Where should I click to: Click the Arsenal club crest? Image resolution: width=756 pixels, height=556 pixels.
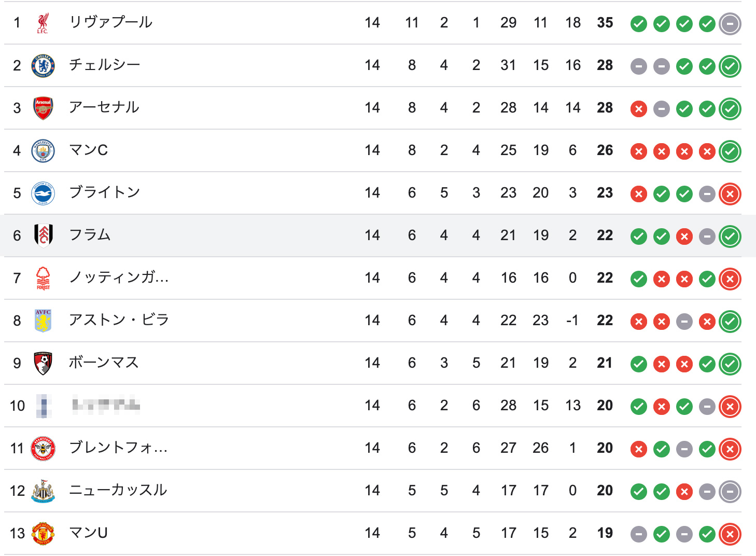(x=43, y=108)
